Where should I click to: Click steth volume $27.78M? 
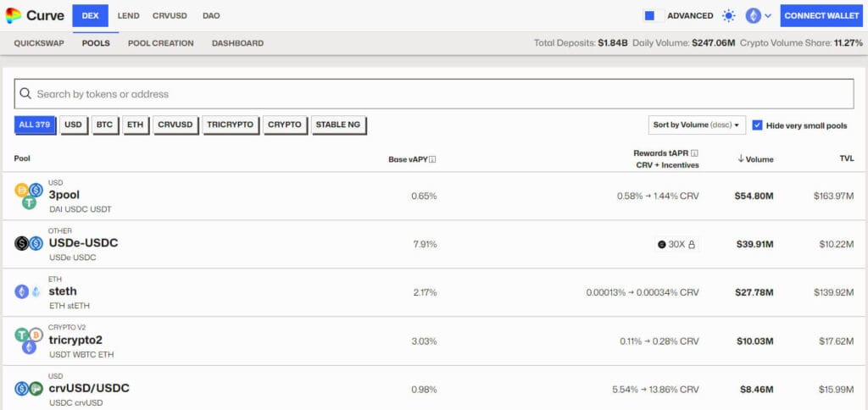tap(754, 292)
